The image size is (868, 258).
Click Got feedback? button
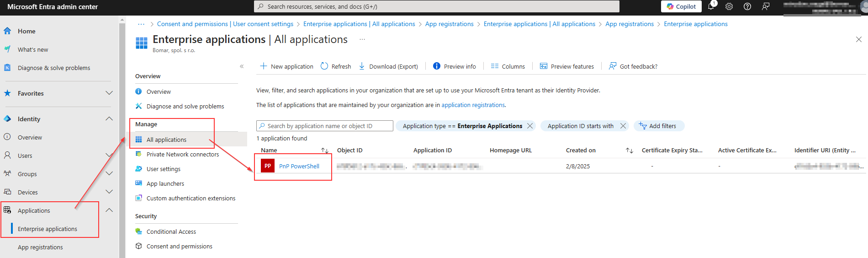[x=633, y=66]
